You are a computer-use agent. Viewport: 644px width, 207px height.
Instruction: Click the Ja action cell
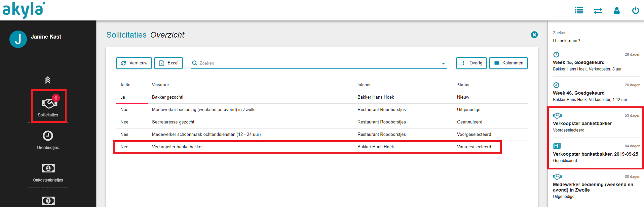point(123,97)
